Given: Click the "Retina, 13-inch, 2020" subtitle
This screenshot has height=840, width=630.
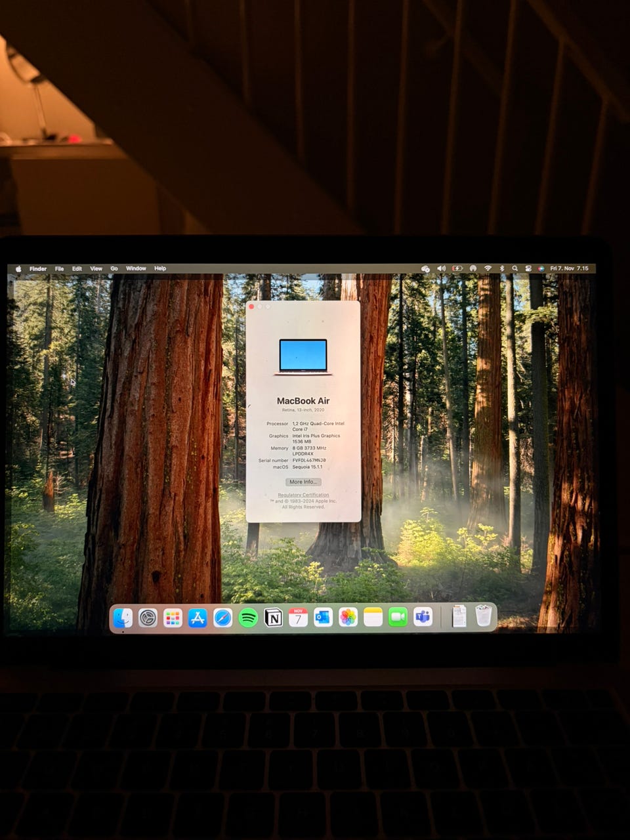Looking at the screenshot, I should coord(303,410).
